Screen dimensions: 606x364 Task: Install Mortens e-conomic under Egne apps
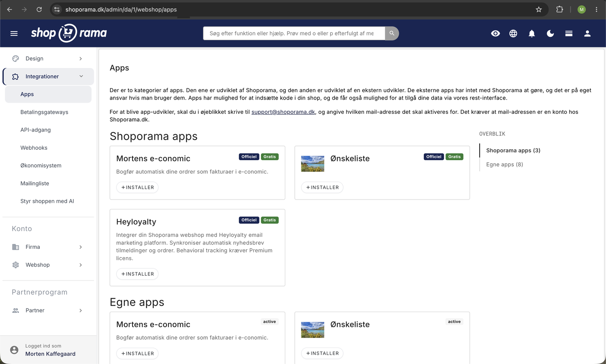138,354
